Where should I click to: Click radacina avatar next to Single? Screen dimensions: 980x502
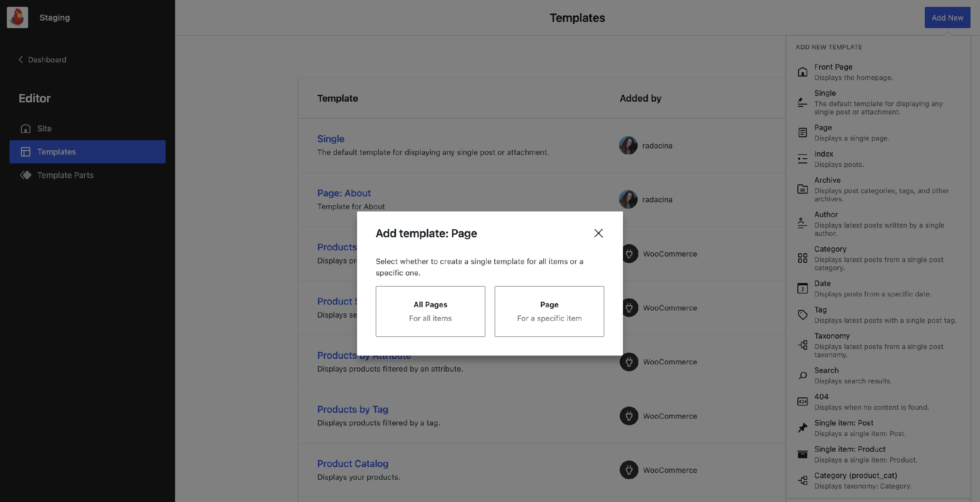coord(628,145)
